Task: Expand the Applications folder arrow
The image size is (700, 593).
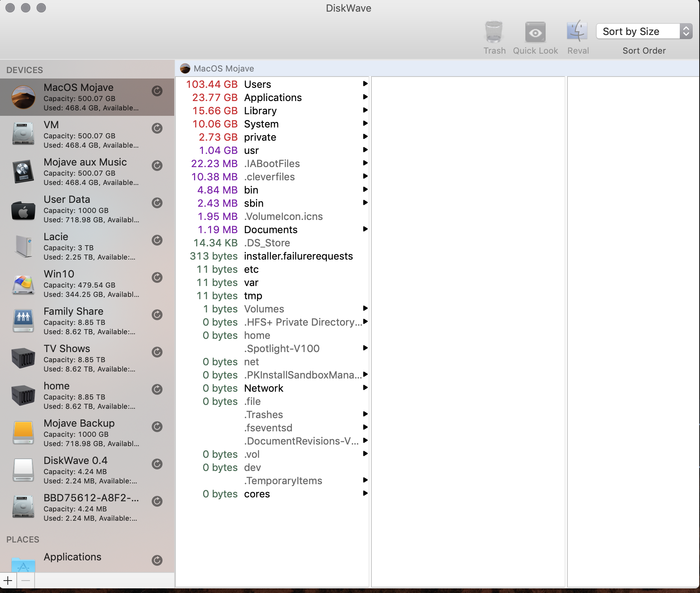Action: pyautogui.click(x=365, y=97)
